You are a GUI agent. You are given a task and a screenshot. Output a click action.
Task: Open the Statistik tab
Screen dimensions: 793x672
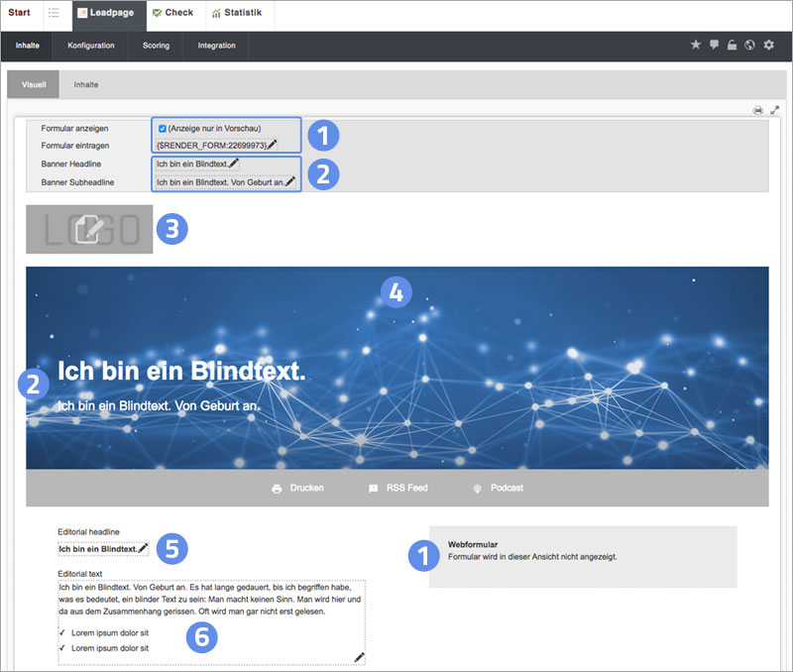tap(237, 13)
